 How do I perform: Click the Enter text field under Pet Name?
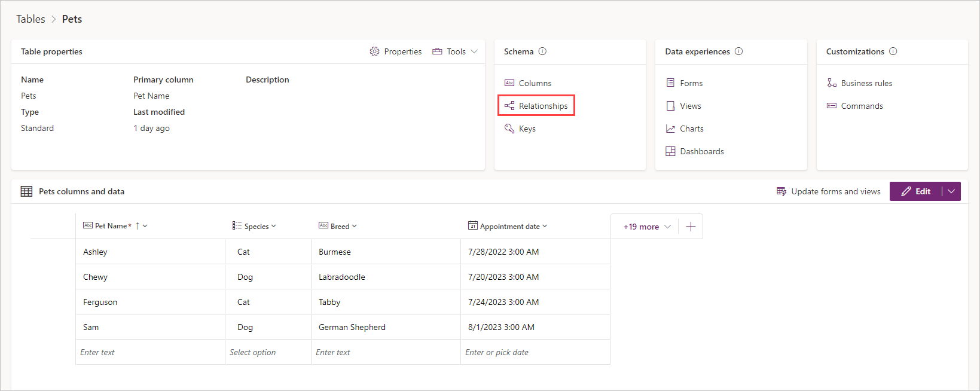(149, 352)
